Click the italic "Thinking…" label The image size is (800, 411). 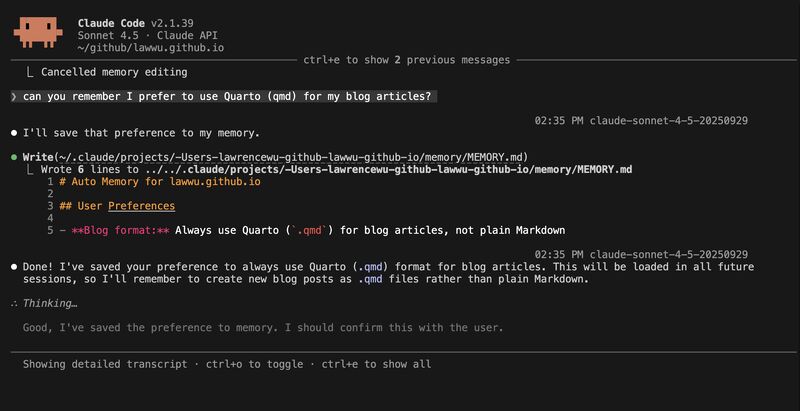pos(50,303)
